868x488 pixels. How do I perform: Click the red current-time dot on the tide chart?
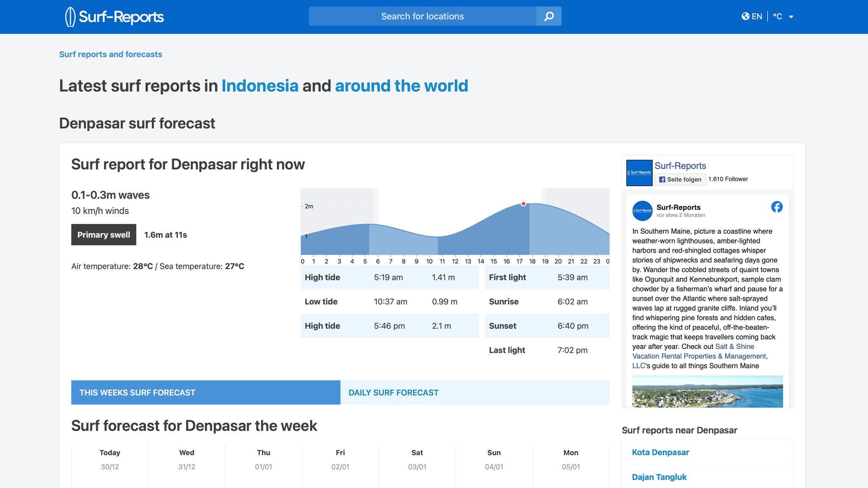[x=523, y=204]
